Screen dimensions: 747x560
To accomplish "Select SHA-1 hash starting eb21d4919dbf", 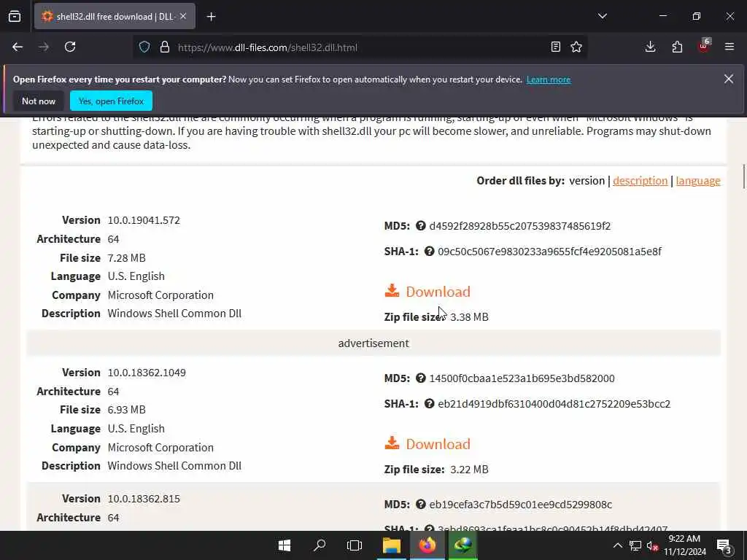I will point(554,404).
